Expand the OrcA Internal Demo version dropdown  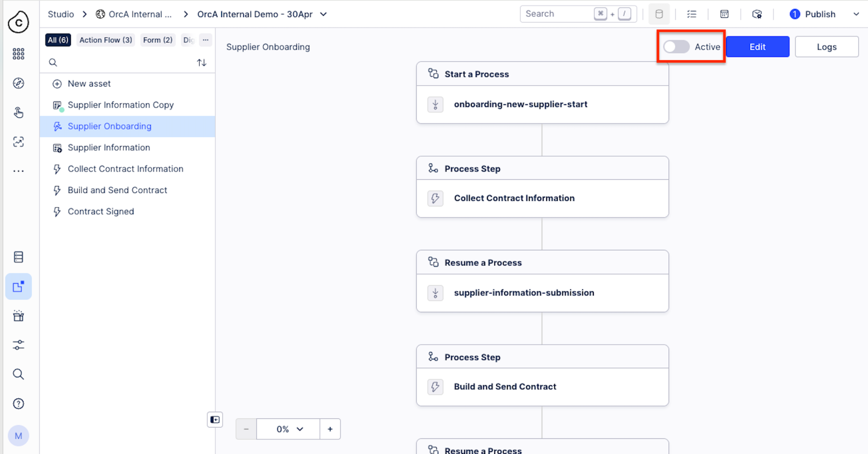coord(323,14)
